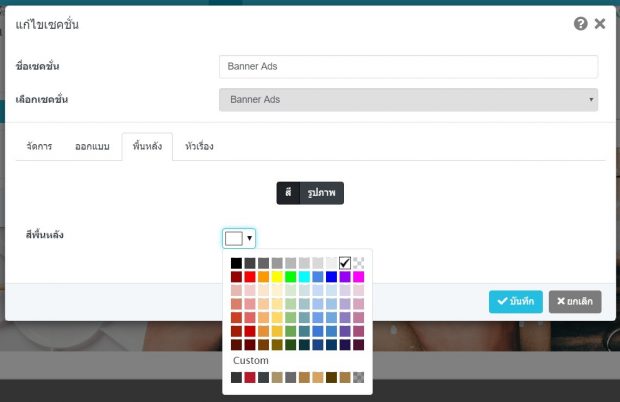The height and width of the screenshot is (402, 620).
Task: Select the bright green swatch
Action: (291, 277)
